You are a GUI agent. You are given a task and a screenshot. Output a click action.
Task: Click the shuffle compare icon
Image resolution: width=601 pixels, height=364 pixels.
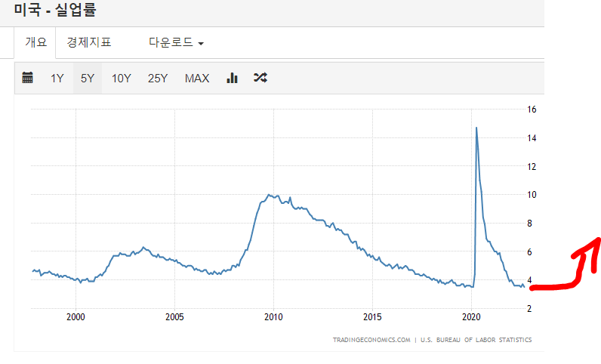(260, 78)
